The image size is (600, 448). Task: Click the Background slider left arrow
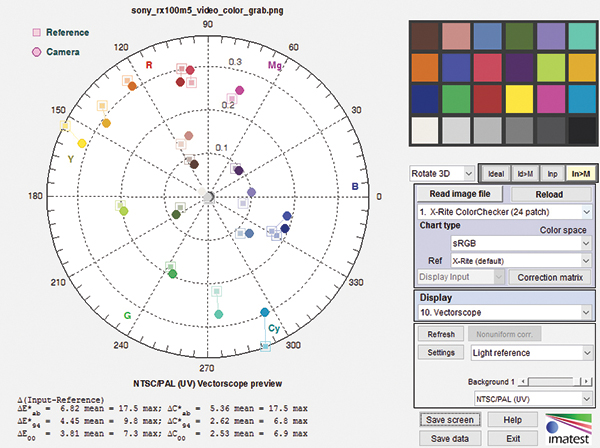point(523,381)
